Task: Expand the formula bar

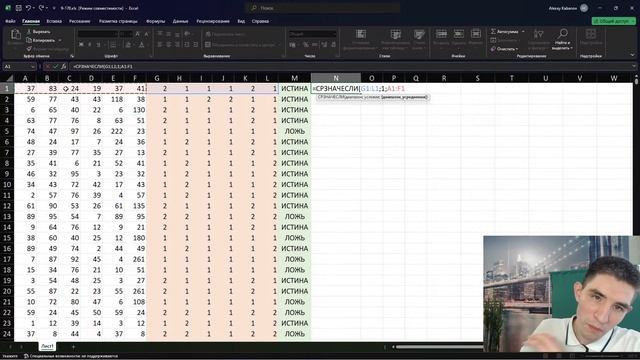Action: point(634,66)
